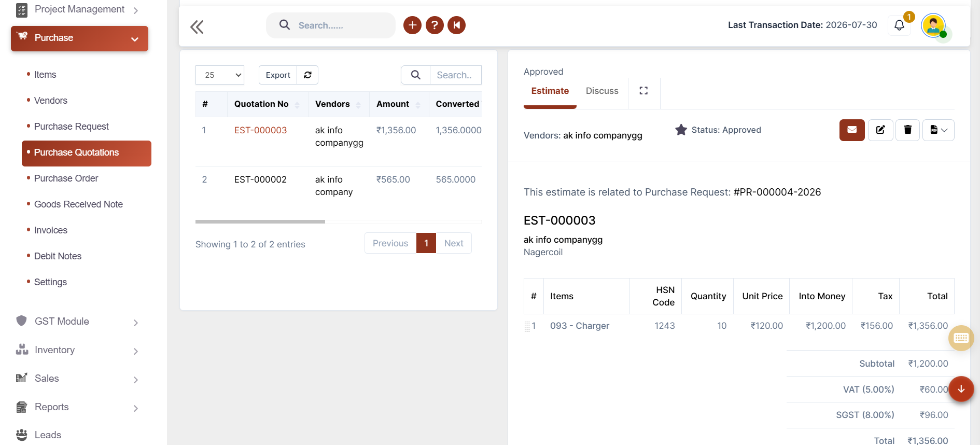Focus the top global search field

coord(331,25)
